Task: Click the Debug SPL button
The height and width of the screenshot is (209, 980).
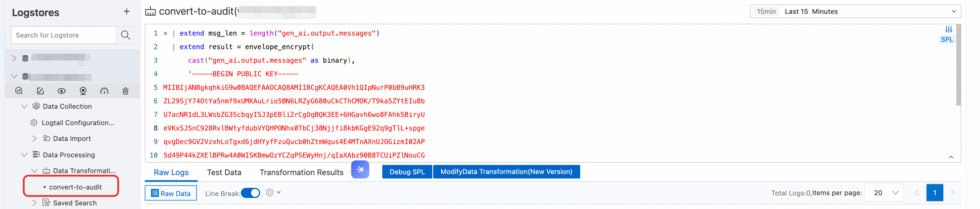Action: (x=407, y=172)
